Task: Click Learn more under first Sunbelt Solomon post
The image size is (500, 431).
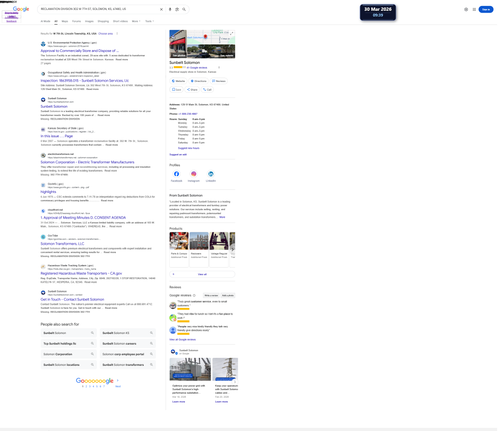Action: pos(178,402)
